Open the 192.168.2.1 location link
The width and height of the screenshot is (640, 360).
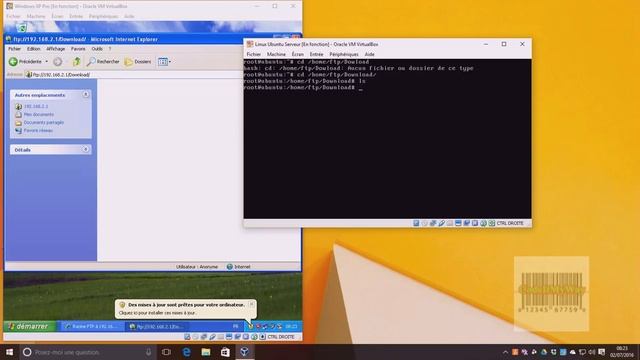point(36,107)
